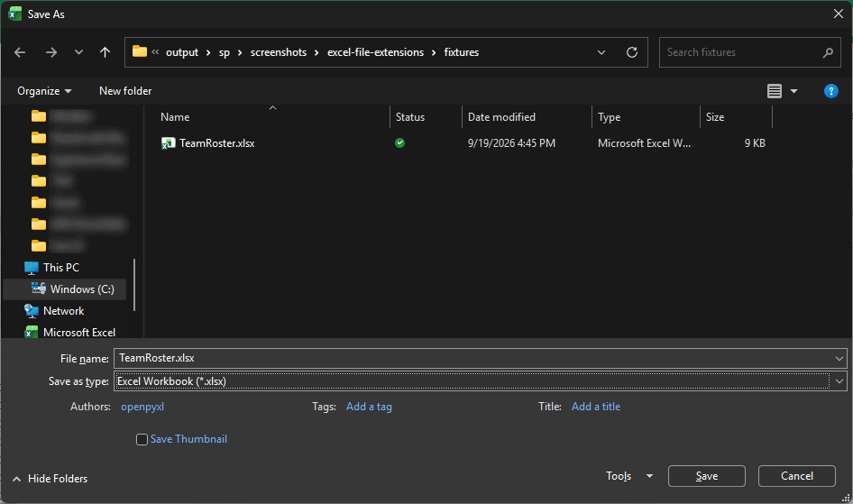Click the Excel icon in the title bar
This screenshot has width=853, height=504.
point(14,14)
